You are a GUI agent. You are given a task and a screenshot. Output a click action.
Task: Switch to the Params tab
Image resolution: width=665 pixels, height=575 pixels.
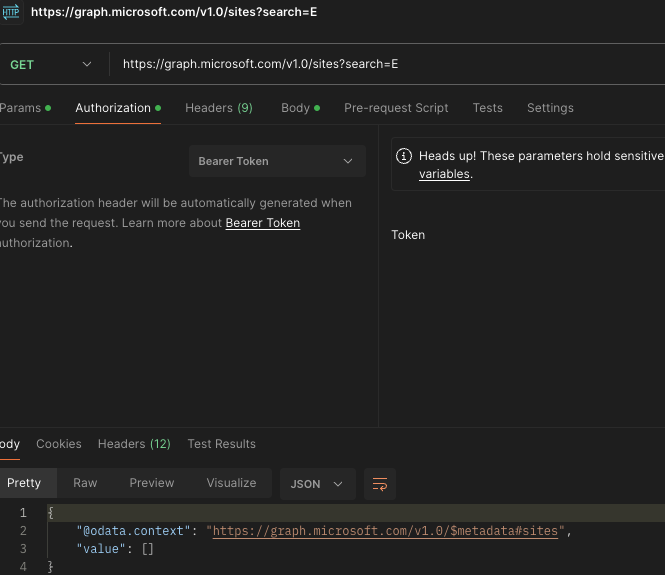click(25, 108)
